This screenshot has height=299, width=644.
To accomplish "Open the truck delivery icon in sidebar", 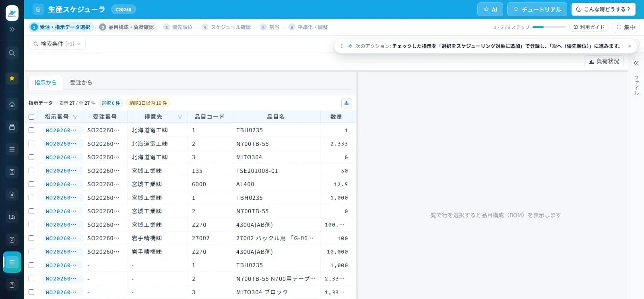I will [x=12, y=217].
